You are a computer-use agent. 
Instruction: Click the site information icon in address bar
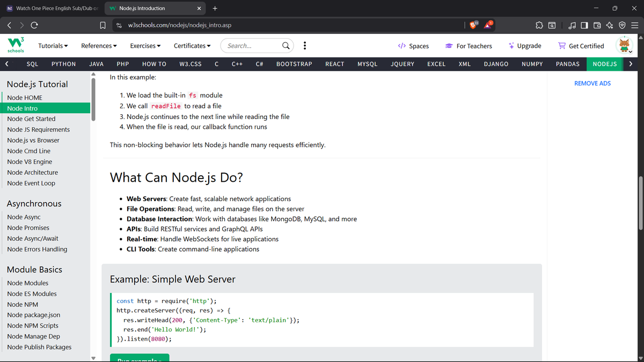119,25
